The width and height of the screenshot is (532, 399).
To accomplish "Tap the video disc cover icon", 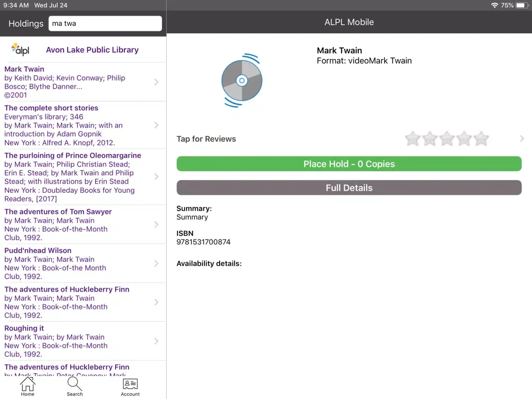I will click(x=242, y=81).
